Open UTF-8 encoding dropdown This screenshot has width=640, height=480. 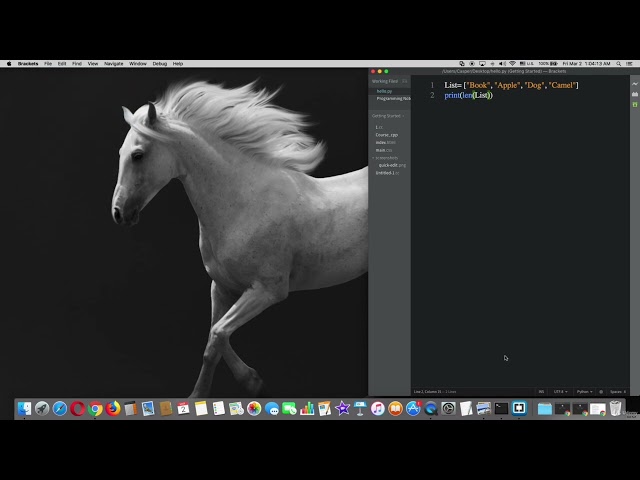point(560,392)
